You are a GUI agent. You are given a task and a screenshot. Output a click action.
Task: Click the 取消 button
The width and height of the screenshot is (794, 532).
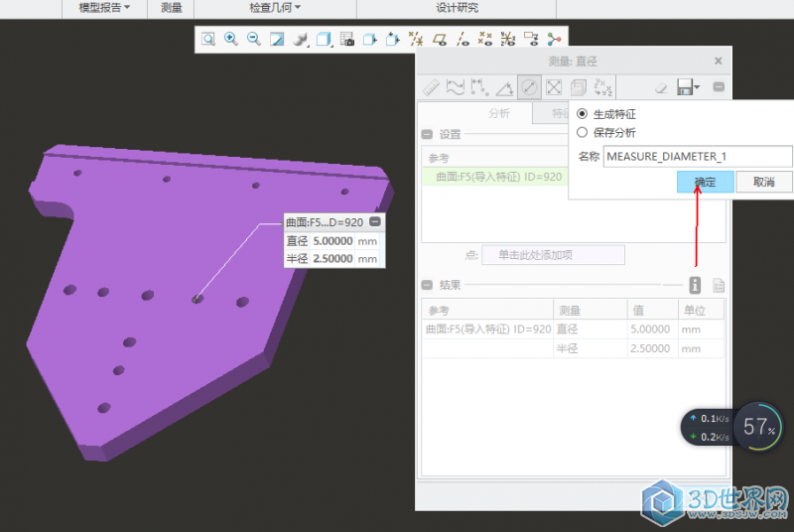(x=763, y=182)
